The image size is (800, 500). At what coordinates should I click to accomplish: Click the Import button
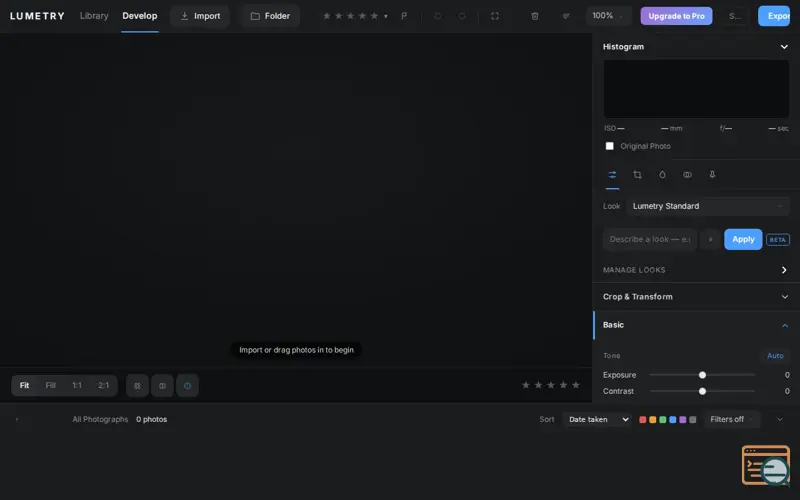click(200, 16)
